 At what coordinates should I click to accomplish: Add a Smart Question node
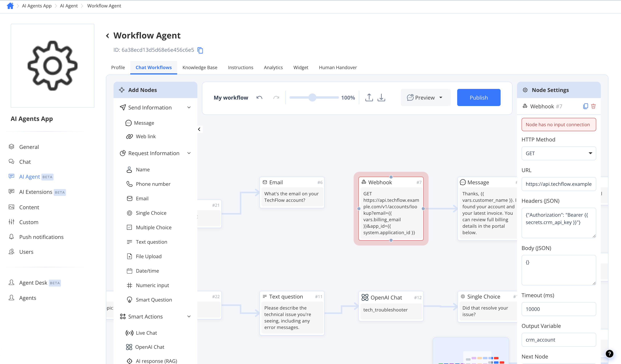149,300
